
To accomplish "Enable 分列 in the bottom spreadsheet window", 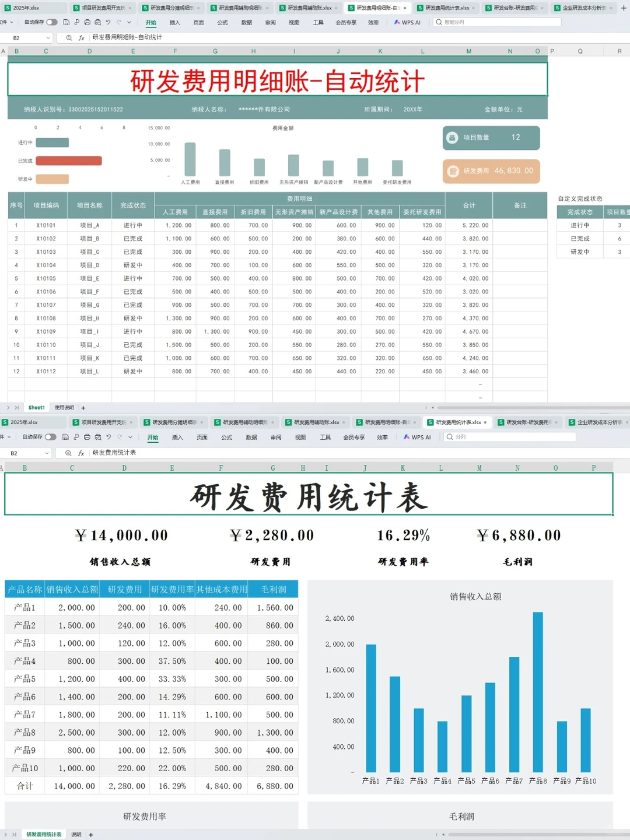I will click(x=460, y=437).
